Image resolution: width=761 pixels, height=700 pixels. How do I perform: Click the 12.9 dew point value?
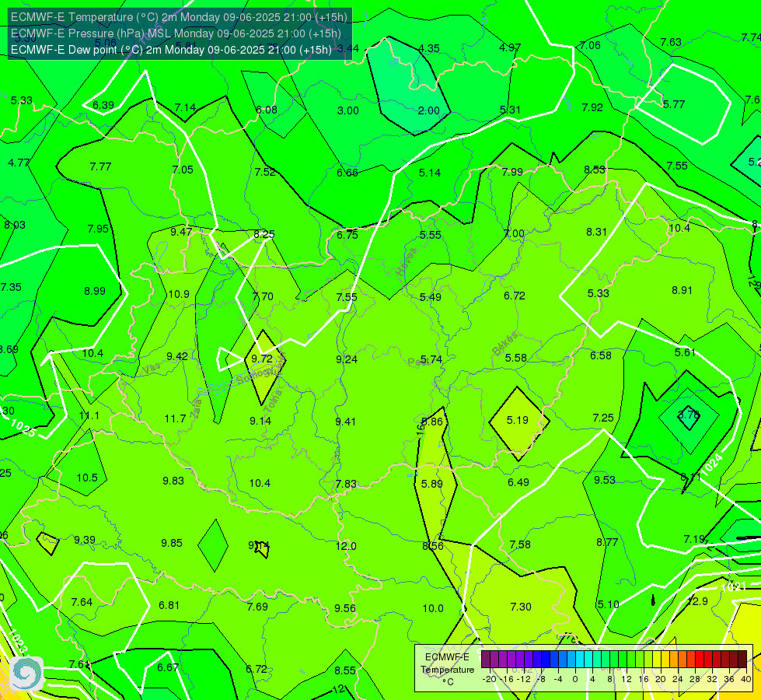point(697,601)
